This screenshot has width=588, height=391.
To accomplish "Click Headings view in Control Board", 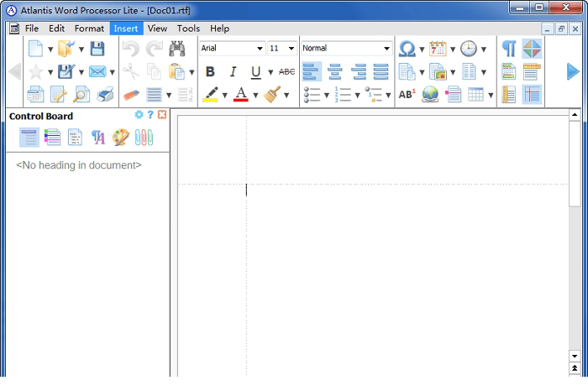I will coord(29,137).
